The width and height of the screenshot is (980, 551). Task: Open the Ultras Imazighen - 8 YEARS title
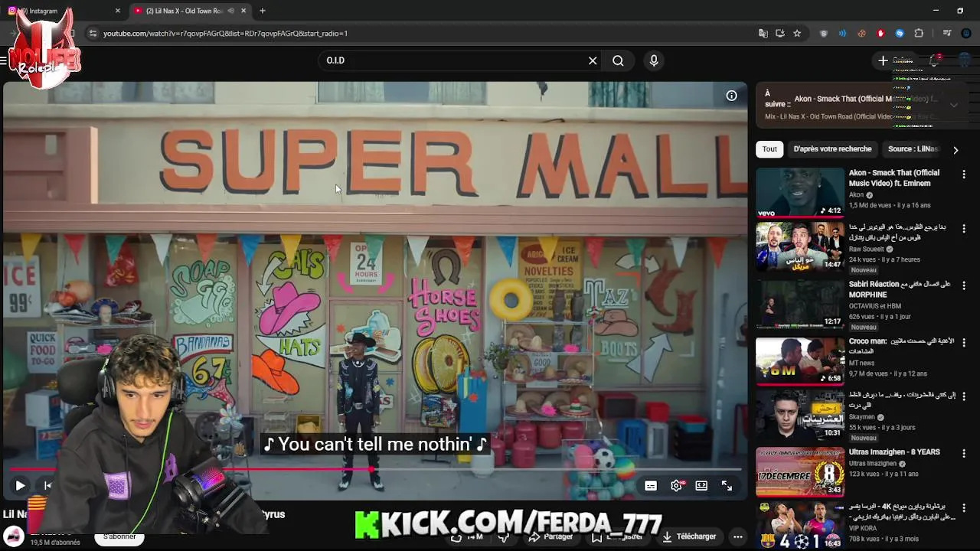point(894,452)
